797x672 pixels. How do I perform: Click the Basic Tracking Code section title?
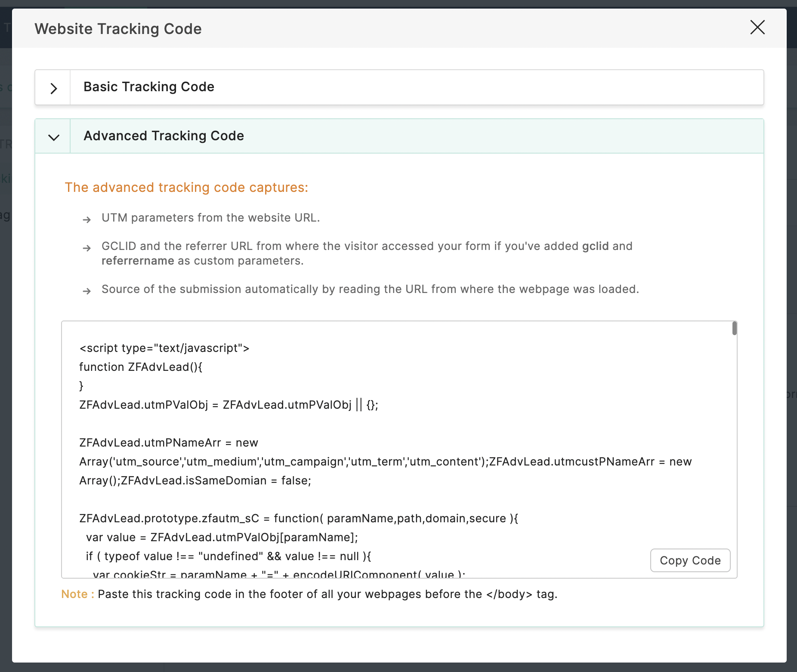click(x=148, y=87)
